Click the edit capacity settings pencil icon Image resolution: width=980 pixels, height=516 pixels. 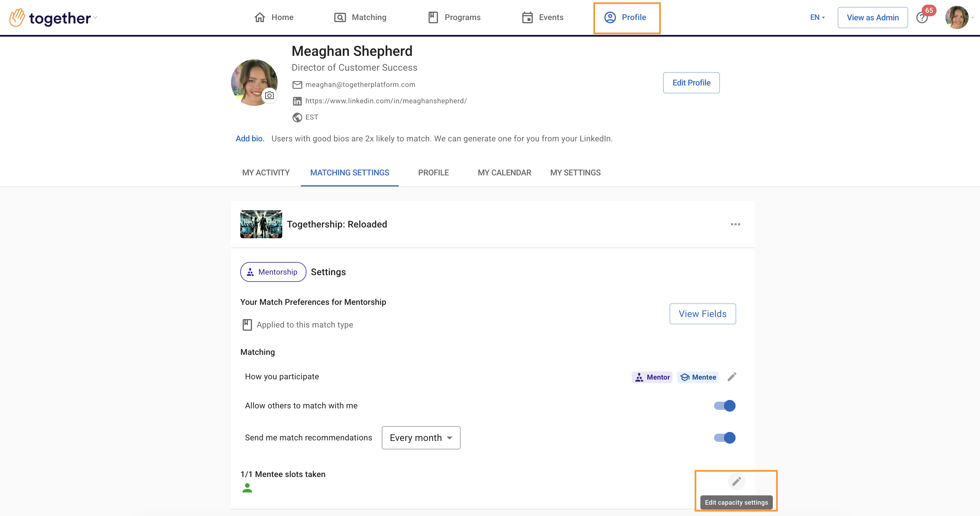[736, 481]
